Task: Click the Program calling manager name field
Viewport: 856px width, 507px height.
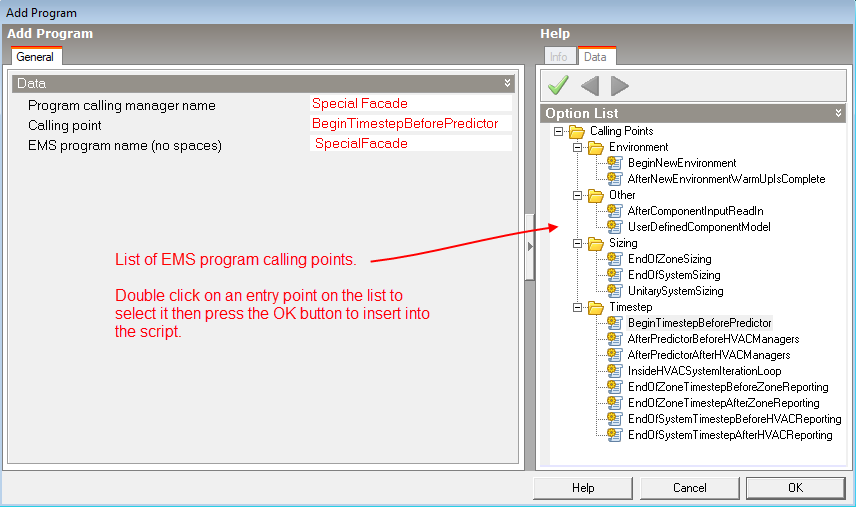Action: coord(410,103)
